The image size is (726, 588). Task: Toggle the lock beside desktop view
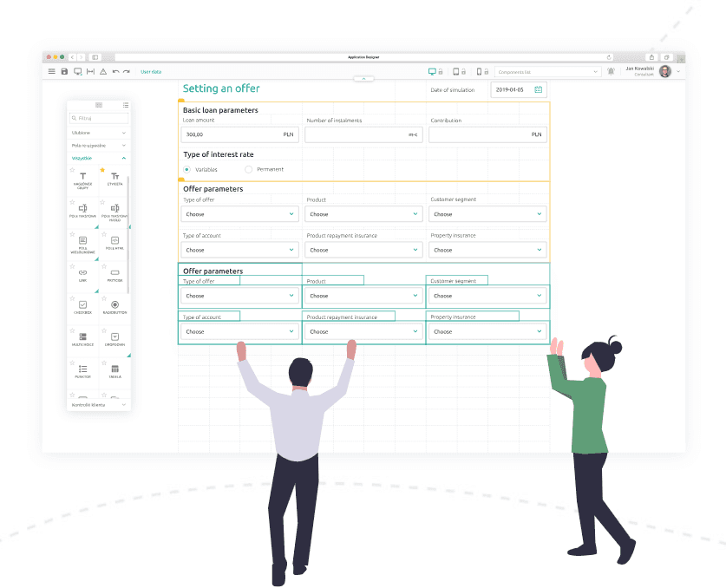pos(441,72)
